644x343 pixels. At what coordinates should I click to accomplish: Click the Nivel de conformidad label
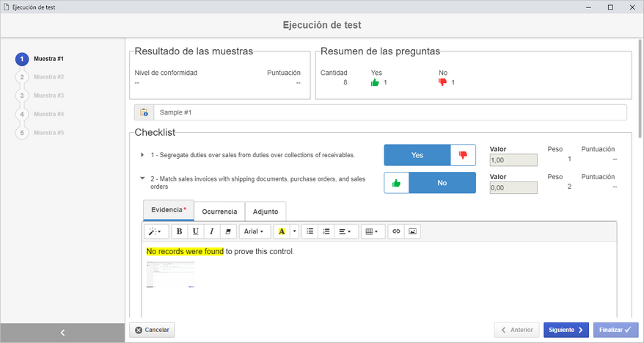(x=166, y=73)
